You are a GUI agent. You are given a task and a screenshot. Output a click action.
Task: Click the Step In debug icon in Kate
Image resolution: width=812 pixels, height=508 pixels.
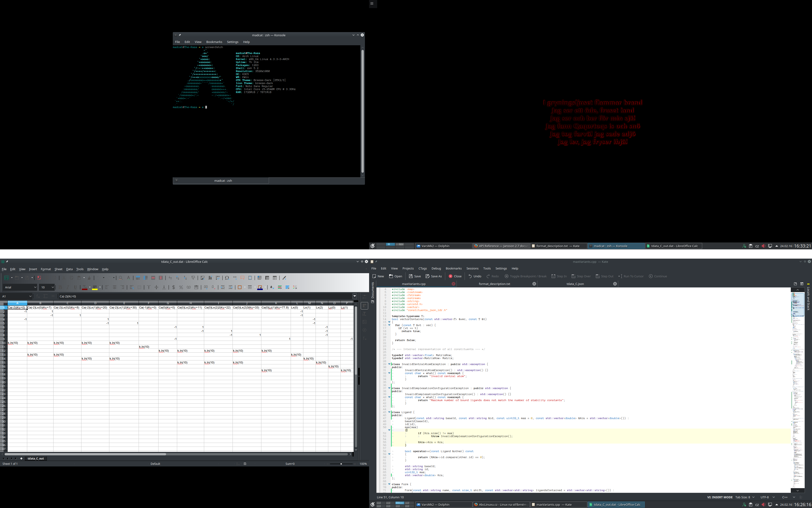[559, 276]
